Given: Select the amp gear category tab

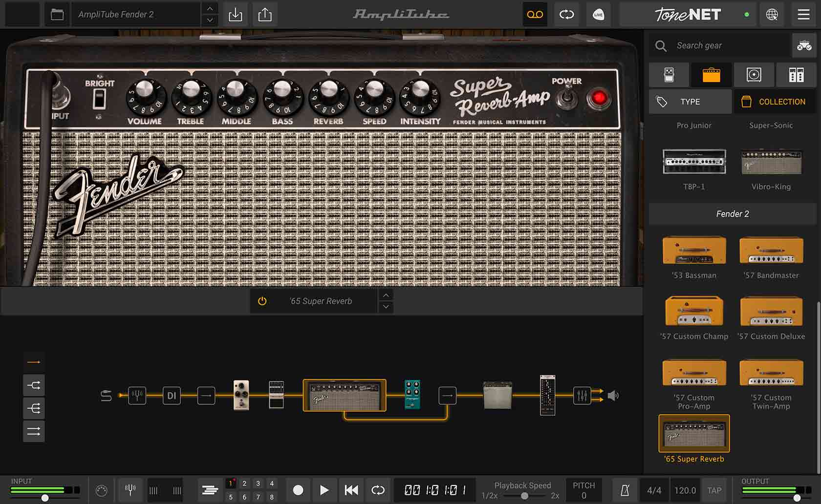Looking at the screenshot, I should (x=711, y=75).
